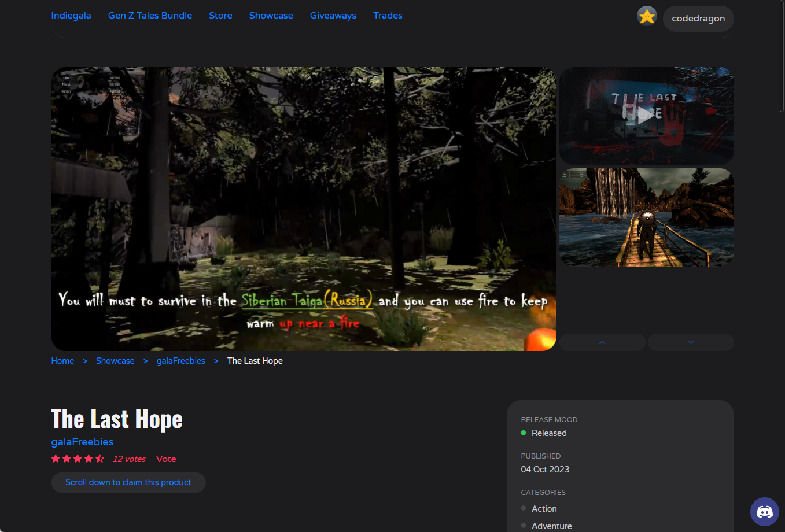This screenshot has height=532, width=785.
Task: Click The Last Hope title heading
Action: (117, 419)
